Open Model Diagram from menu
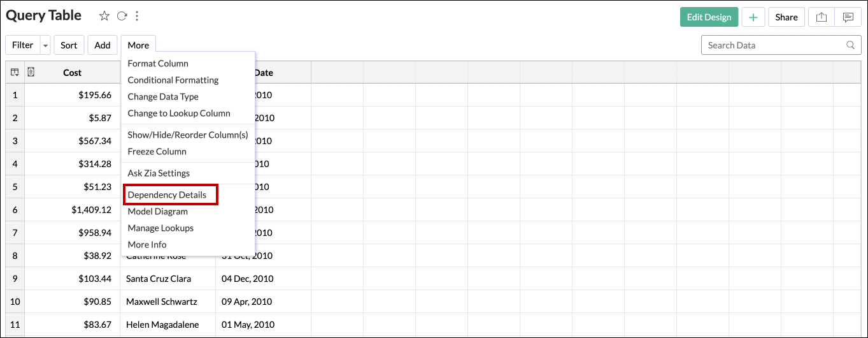The height and width of the screenshot is (338, 868). (157, 211)
